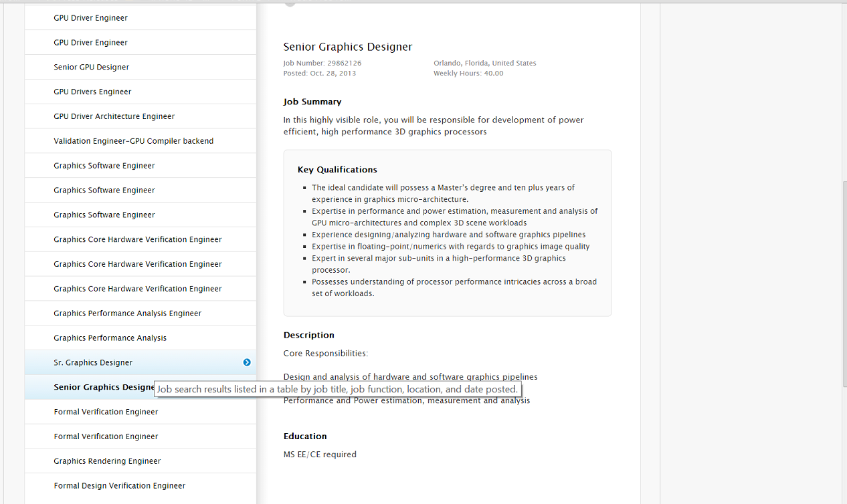Open first Graphics Core Hardware Verification Engineer
Image resolution: width=847 pixels, height=504 pixels.
coord(137,239)
